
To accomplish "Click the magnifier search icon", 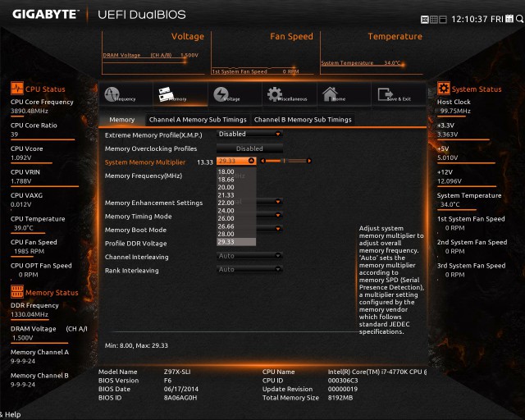I will tap(519, 19).
